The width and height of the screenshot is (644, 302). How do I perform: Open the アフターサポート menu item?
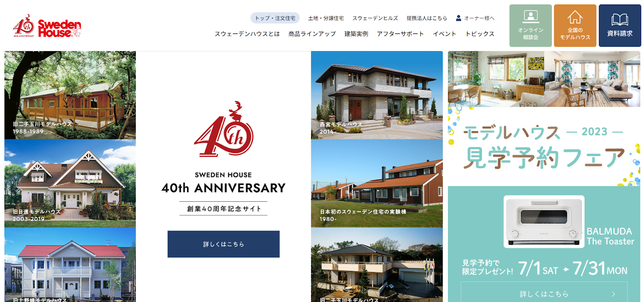pos(400,34)
